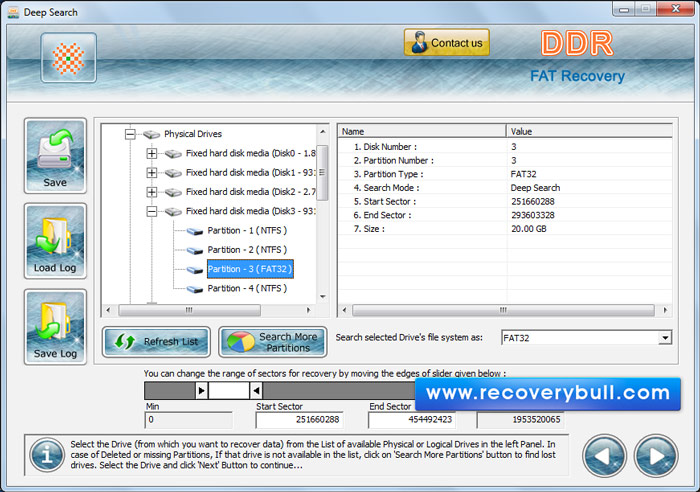The height and width of the screenshot is (492, 700).
Task: Open the file system FAT32 dropdown
Action: [665, 338]
